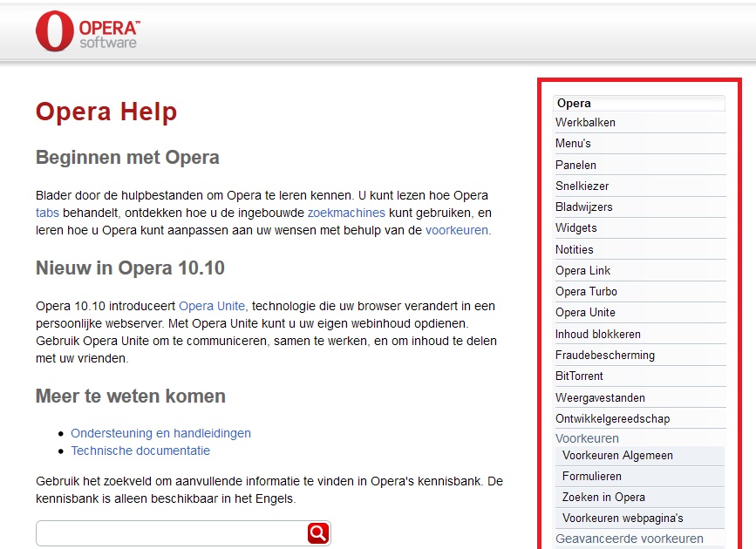This screenshot has width=756, height=549.
Task: Open Voorkeuren Algemeen sub-item
Action: [617, 456]
